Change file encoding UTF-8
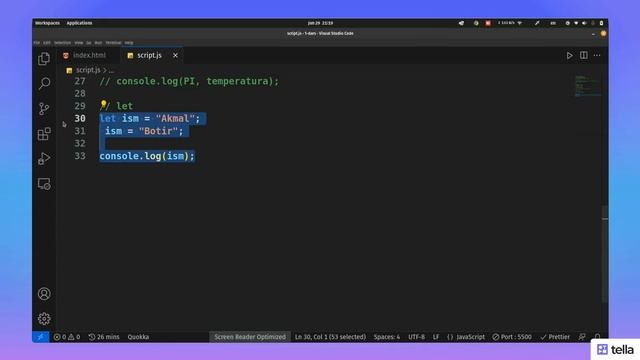This screenshot has height=360, width=640. (416, 337)
